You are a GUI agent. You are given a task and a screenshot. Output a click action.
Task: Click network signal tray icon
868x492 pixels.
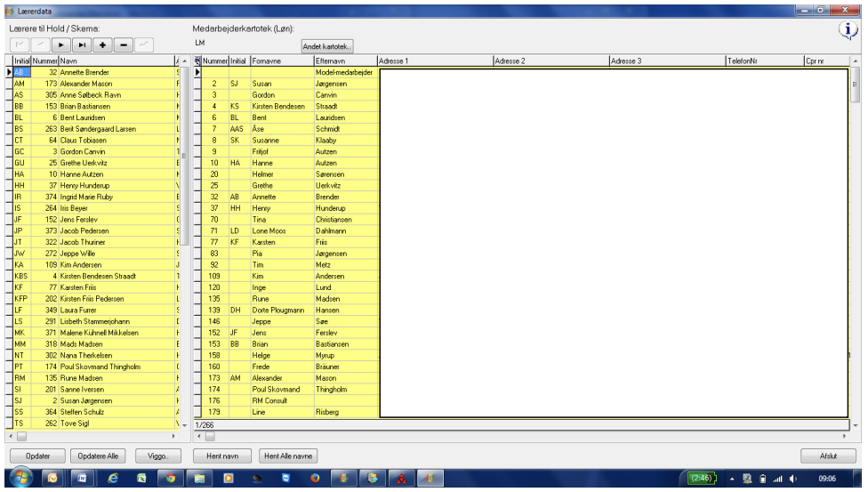pos(778,479)
